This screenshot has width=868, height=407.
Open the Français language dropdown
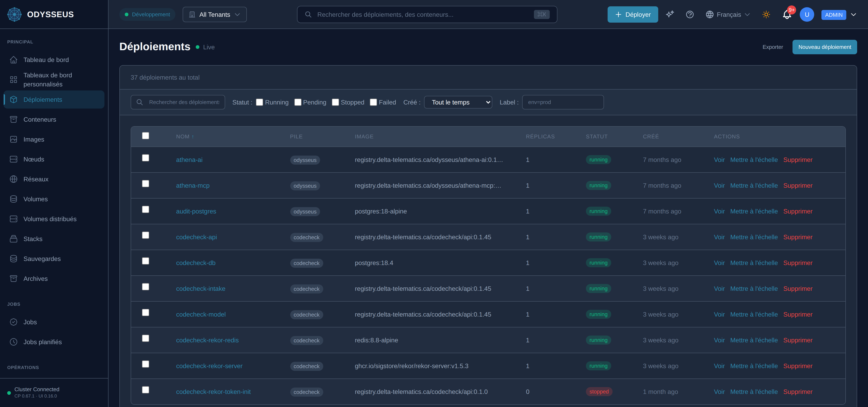click(728, 14)
